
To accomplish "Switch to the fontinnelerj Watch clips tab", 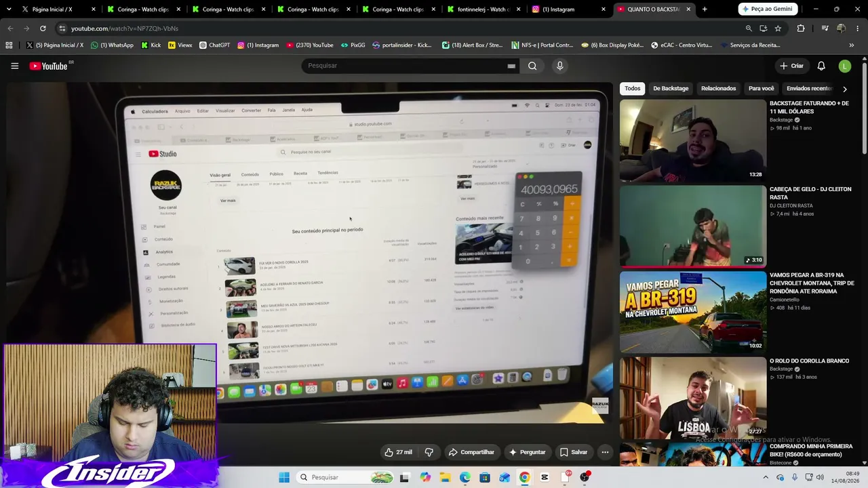I will [x=484, y=9].
